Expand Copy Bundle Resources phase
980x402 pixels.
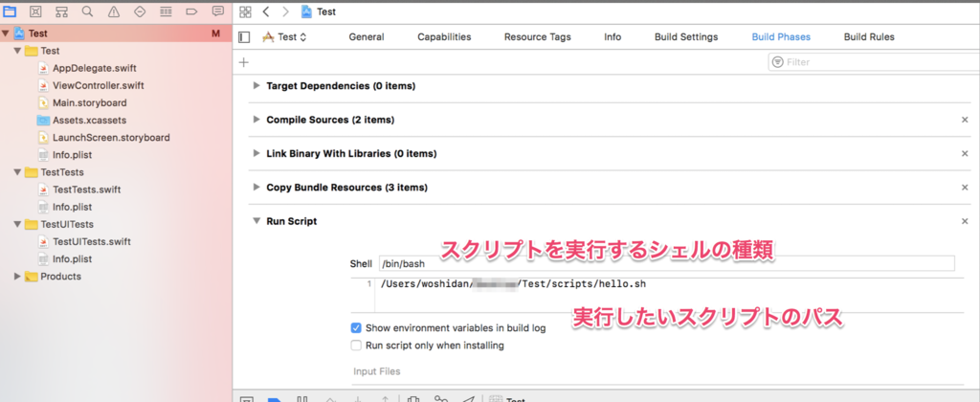coord(256,187)
